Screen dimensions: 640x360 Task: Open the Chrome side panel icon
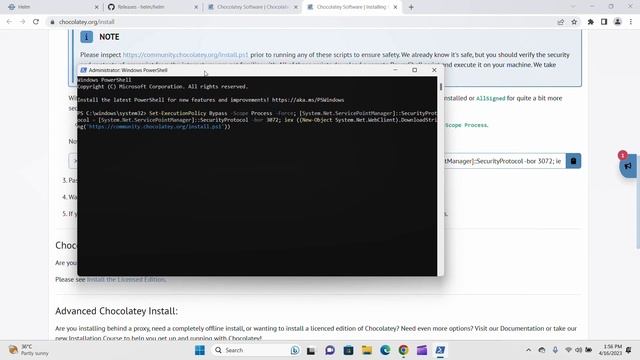click(x=604, y=22)
